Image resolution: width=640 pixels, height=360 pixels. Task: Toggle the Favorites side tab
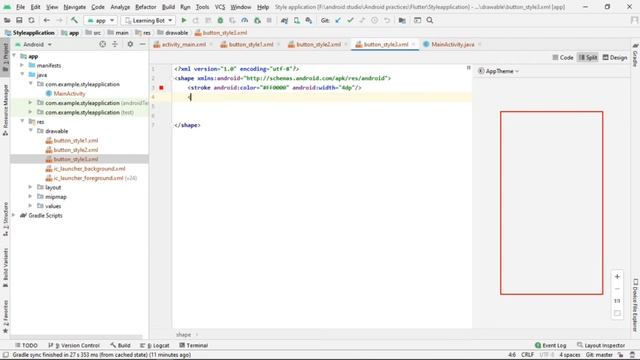pyautogui.click(x=5, y=316)
